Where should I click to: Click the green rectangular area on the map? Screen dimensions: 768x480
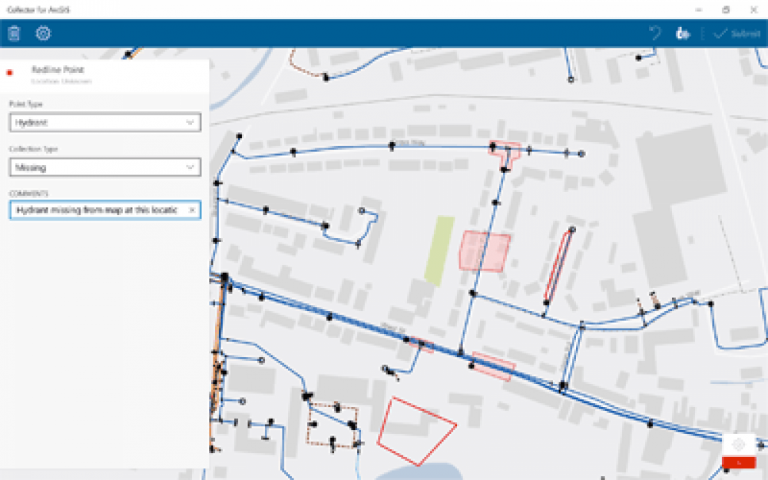tap(439, 251)
